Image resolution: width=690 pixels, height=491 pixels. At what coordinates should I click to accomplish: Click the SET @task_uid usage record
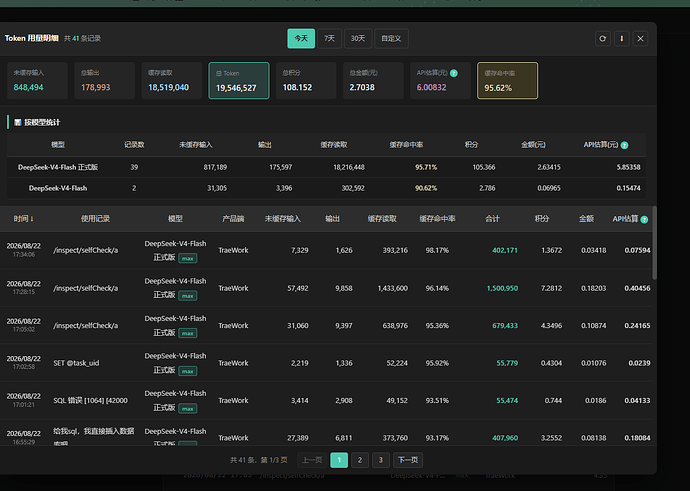point(76,363)
